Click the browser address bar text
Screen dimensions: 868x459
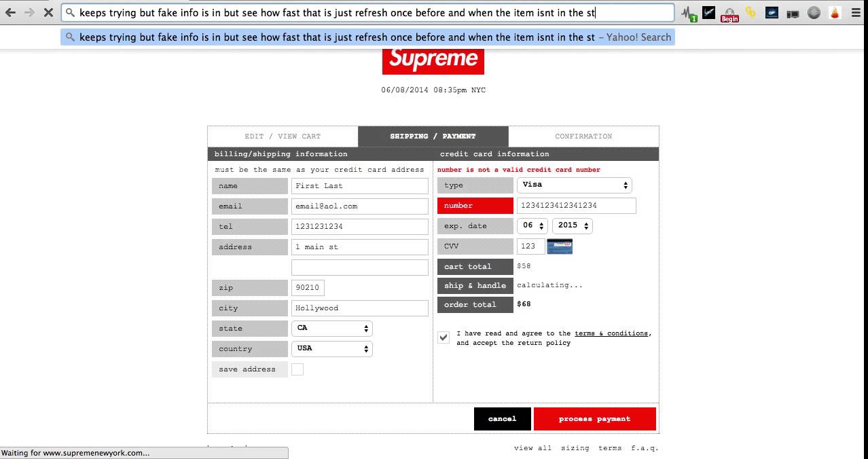[337, 12]
